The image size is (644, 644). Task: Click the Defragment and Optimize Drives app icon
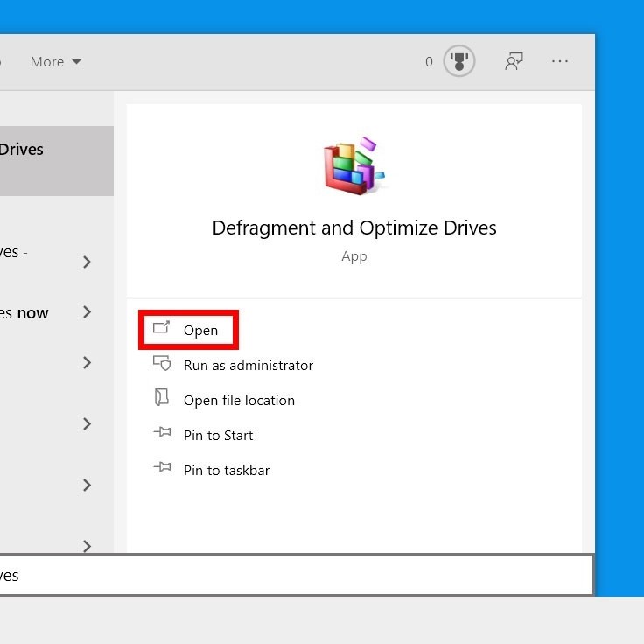[354, 165]
